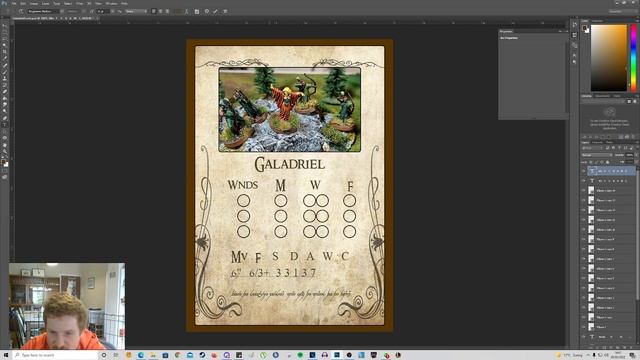640x360 pixels.
Task: Open the Character and Paragraph panels icon
Action: (x=196, y=11)
